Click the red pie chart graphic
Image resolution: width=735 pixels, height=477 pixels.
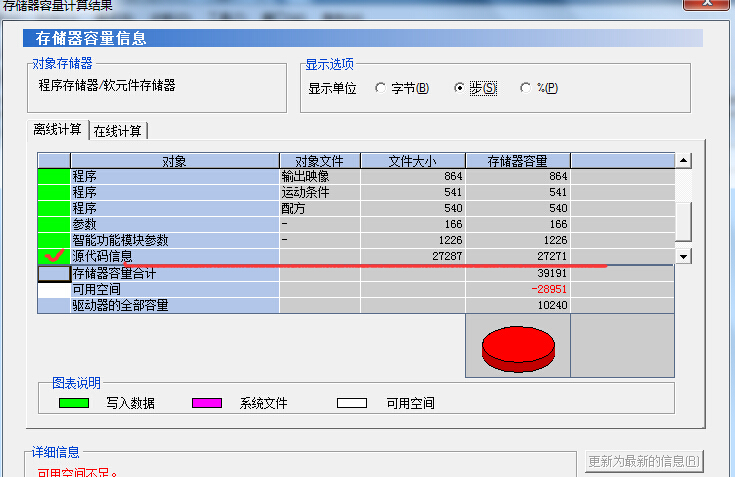click(517, 346)
